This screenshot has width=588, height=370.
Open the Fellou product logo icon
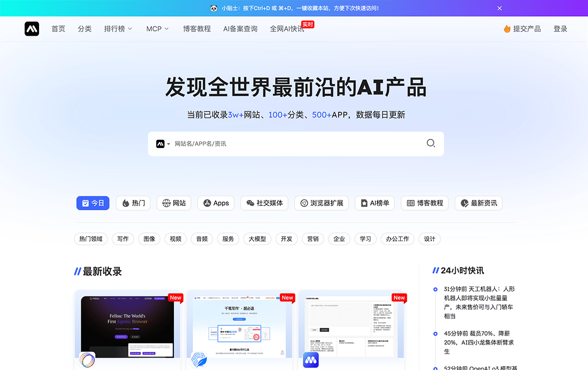click(87, 360)
